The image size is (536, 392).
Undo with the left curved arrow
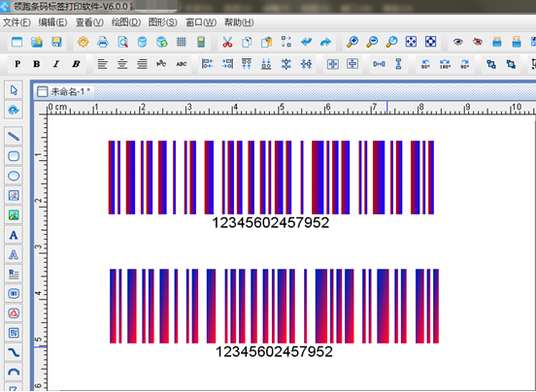point(306,42)
